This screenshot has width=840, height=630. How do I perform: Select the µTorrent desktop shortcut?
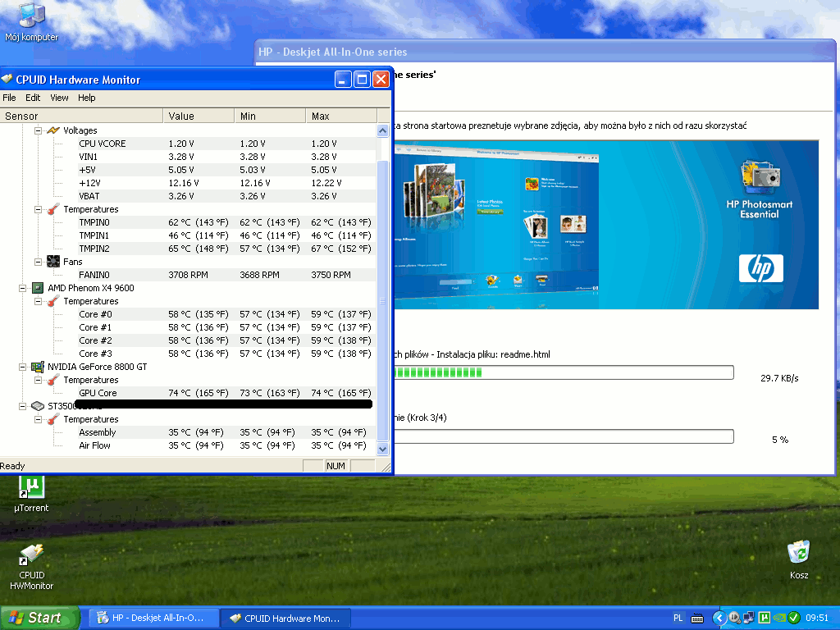(31, 494)
